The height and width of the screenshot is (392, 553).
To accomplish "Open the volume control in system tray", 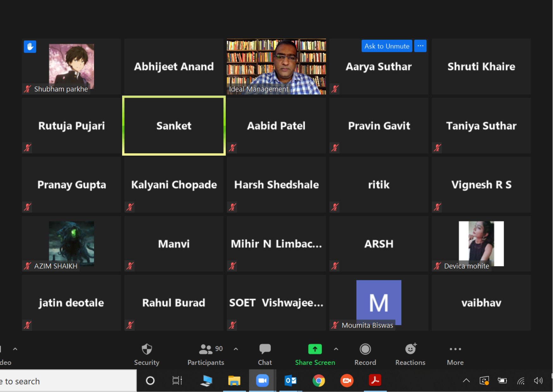I will (x=538, y=381).
